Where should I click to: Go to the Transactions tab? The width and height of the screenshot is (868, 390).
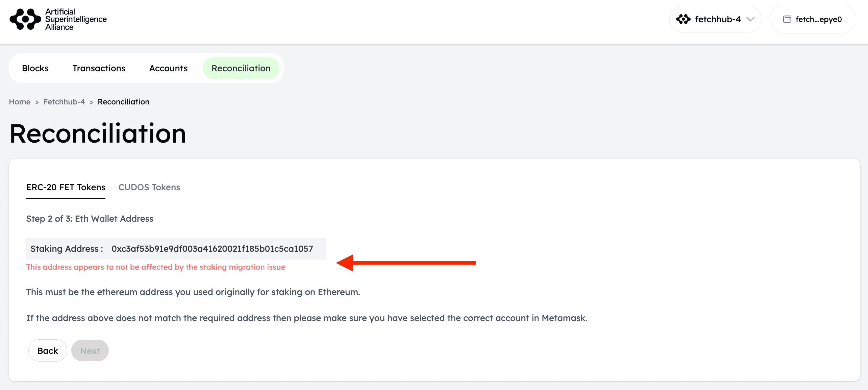pos(99,68)
